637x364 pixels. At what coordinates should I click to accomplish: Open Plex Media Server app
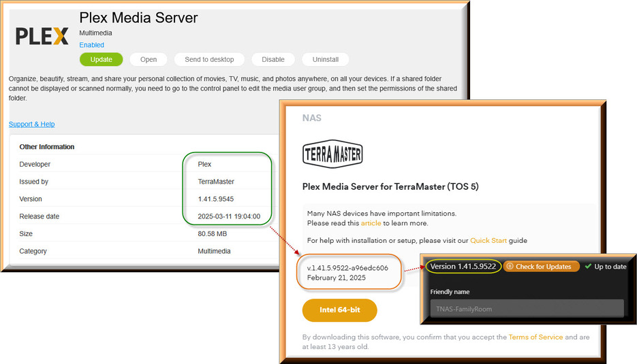coord(149,59)
